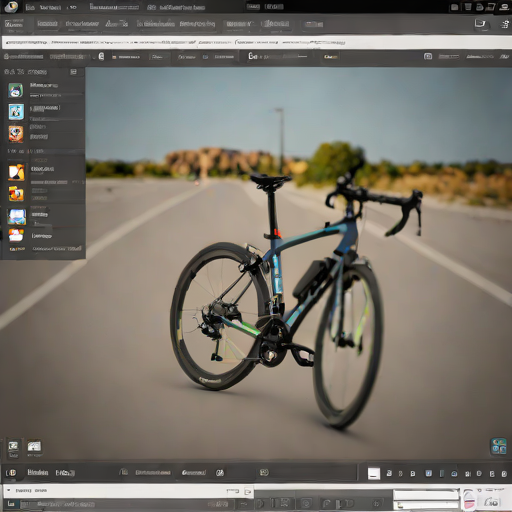Click the small list icon in the sidebar header
Viewport: 512px width, 512px height.
point(73,72)
